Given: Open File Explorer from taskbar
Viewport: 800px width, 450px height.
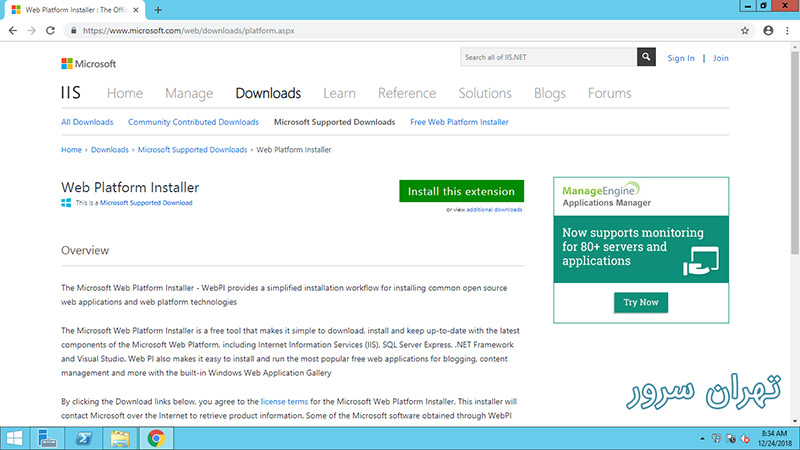Looking at the screenshot, I should coord(119,437).
